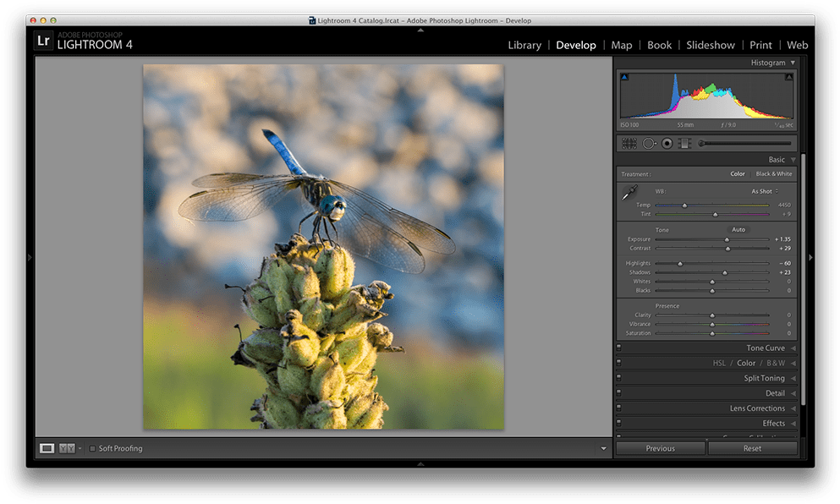840x504 pixels.
Task: Open the Red Eye Correction tool
Action: 667,143
